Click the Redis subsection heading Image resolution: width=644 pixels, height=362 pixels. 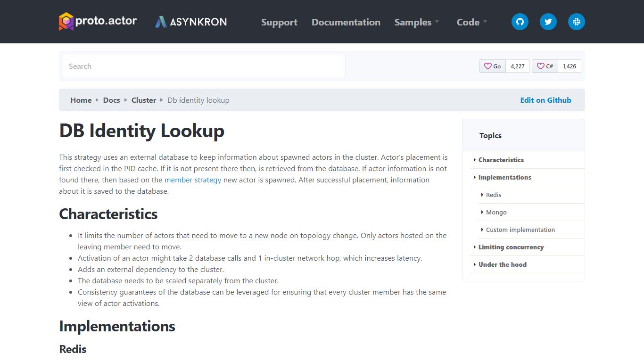(x=73, y=349)
